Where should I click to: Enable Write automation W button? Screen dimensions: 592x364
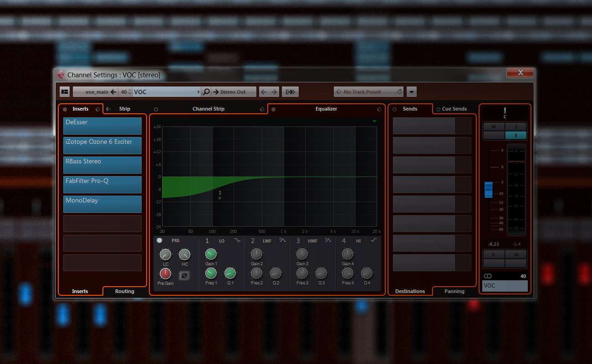(x=516, y=254)
